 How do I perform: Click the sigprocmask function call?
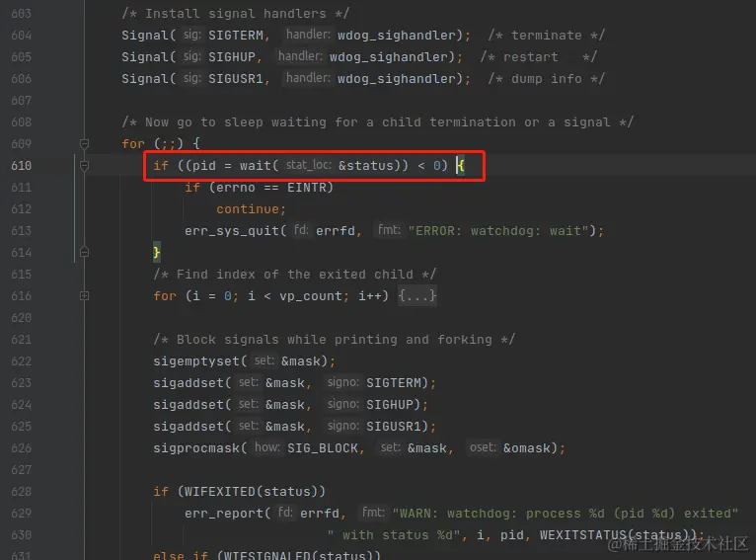coord(195,448)
